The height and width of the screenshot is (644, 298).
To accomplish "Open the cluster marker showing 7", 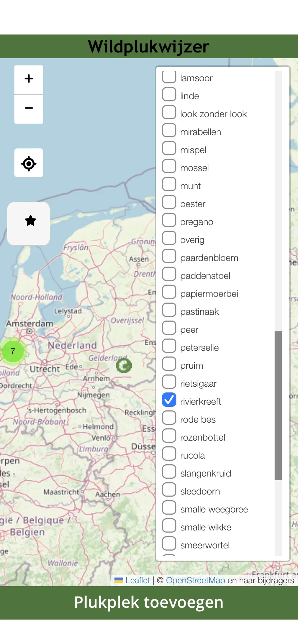I will click(x=13, y=351).
